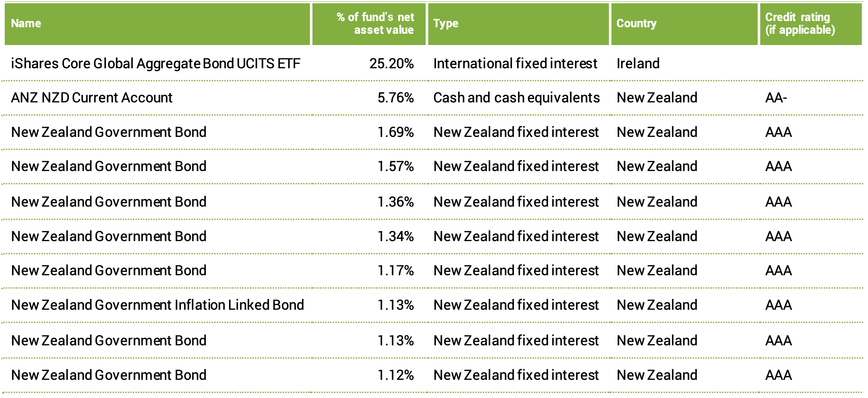Image resolution: width=868 pixels, height=398 pixels.
Task: Click the 1.17% value cell
Action: click(396, 271)
